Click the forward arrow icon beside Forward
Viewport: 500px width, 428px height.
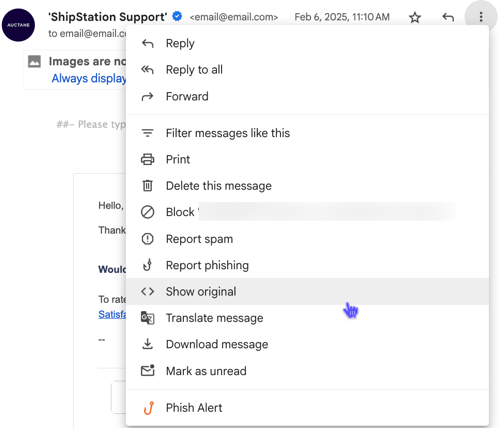coord(147,96)
